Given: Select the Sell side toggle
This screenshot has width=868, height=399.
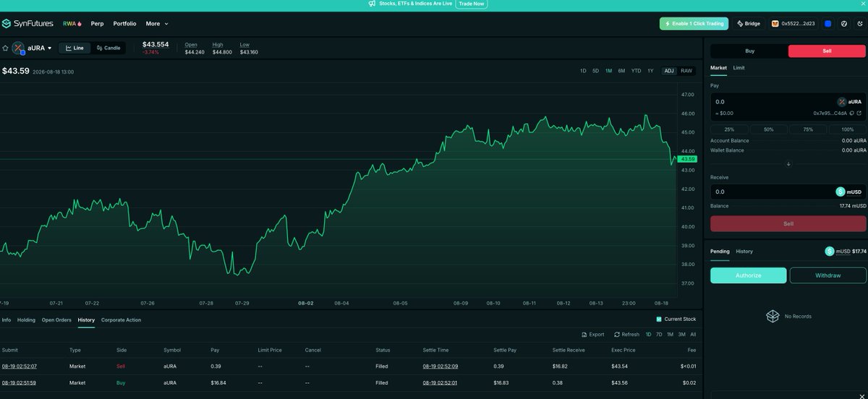Looking at the screenshot, I should click(827, 51).
